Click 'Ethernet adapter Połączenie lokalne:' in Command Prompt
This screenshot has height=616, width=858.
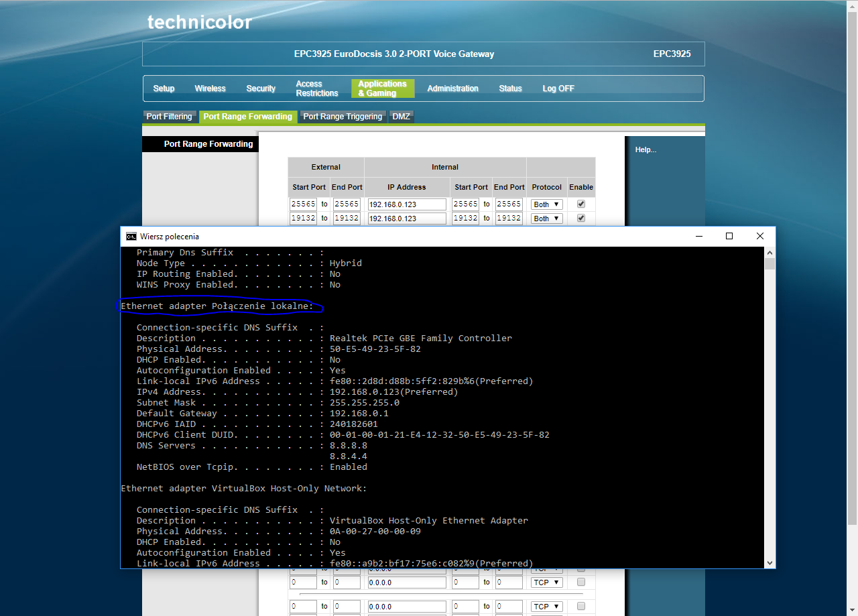tap(217, 306)
